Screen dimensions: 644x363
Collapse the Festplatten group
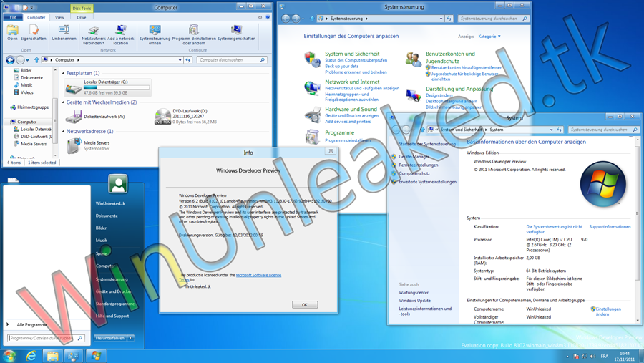pos(63,73)
